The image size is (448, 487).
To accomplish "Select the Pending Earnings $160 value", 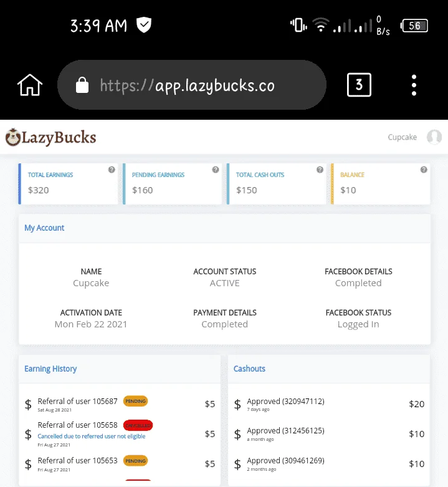I will 143,190.
